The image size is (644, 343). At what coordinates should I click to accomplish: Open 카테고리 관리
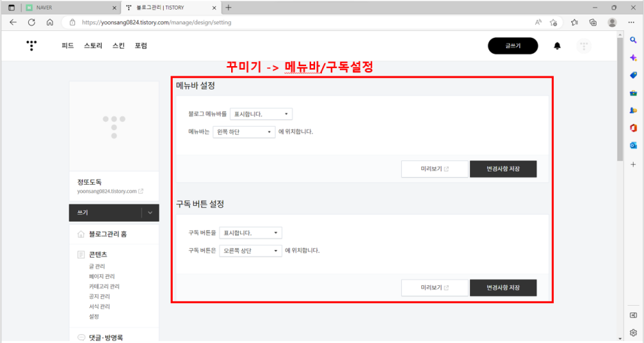(x=105, y=287)
